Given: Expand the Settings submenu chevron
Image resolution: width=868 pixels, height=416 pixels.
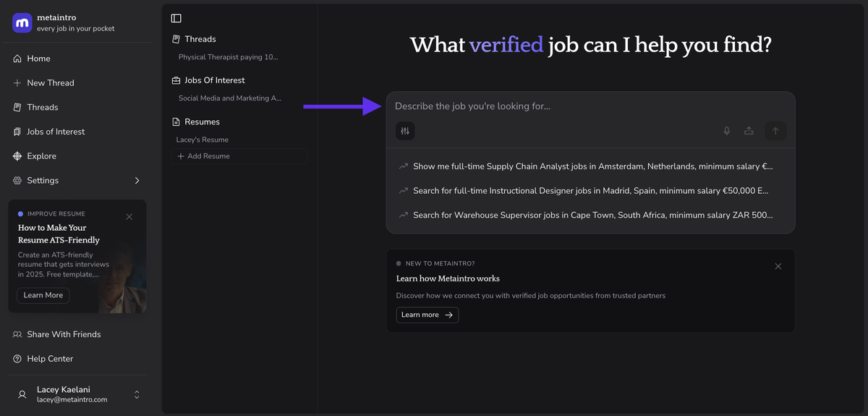Looking at the screenshot, I should click(x=137, y=180).
